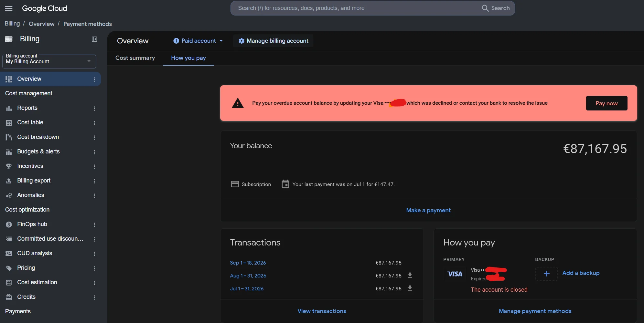Click Add a backup link

(581, 273)
